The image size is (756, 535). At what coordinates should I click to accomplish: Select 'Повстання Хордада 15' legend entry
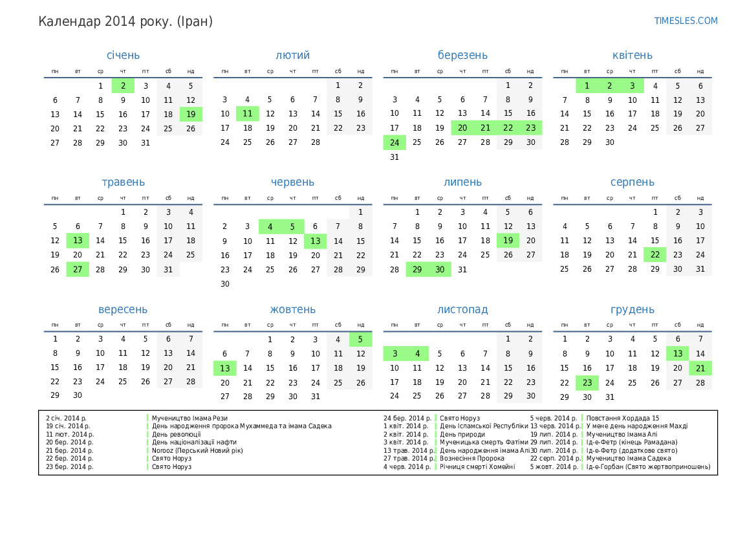(623, 418)
